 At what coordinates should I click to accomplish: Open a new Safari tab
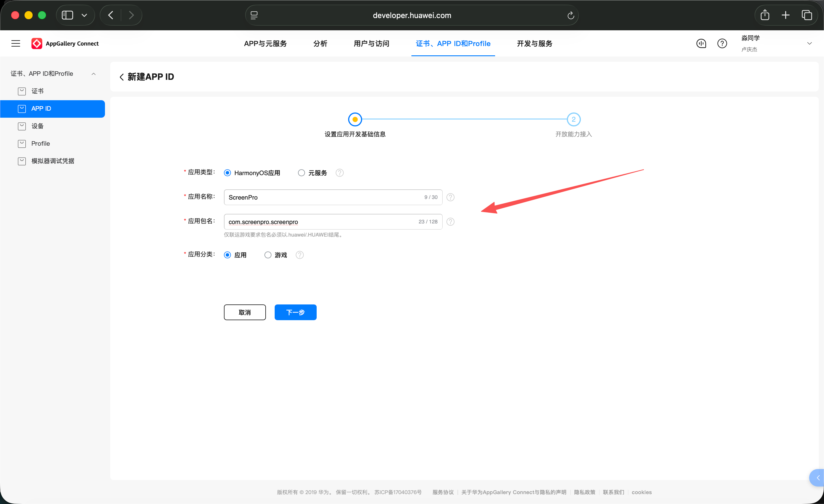pos(786,15)
